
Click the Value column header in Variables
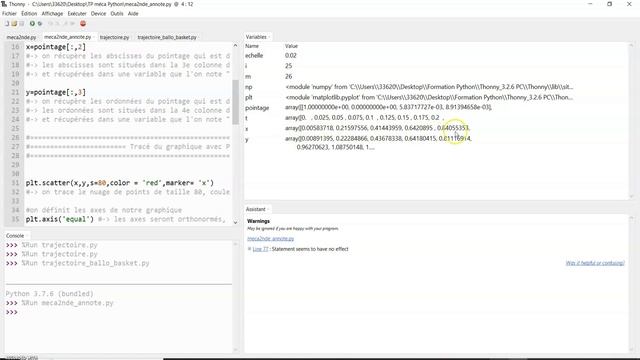(x=291, y=46)
